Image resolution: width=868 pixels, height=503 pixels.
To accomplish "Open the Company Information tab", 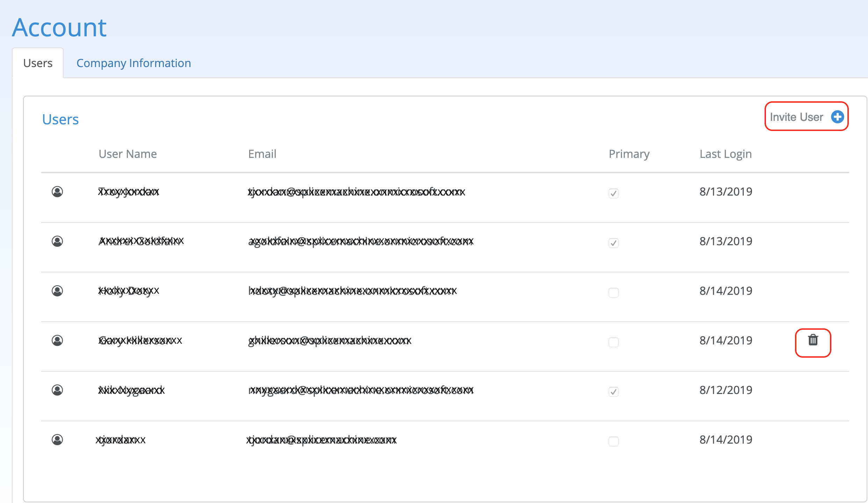I will [133, 63].
